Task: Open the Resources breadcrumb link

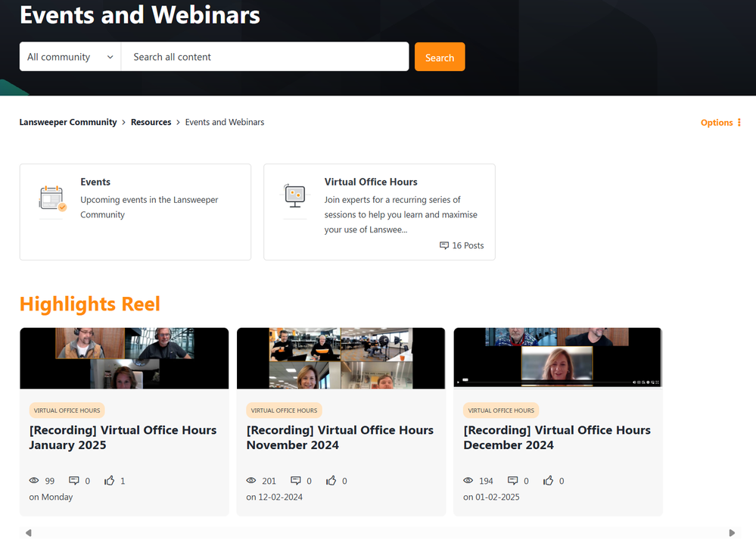Action: pyautogui.click(x=151, y=122)
